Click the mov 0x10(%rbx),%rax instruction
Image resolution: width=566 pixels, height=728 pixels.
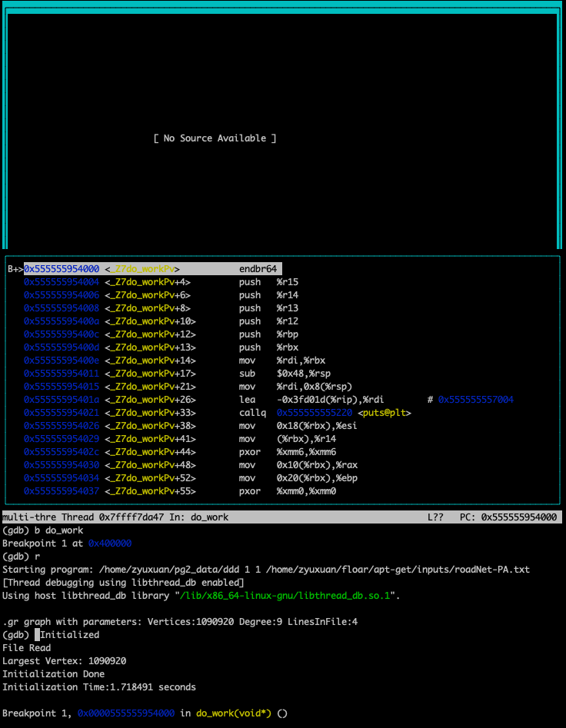tap(298, 465)
